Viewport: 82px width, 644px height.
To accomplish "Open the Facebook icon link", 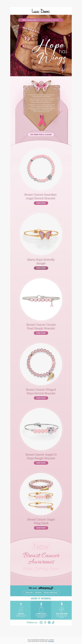I will point(45,622).
